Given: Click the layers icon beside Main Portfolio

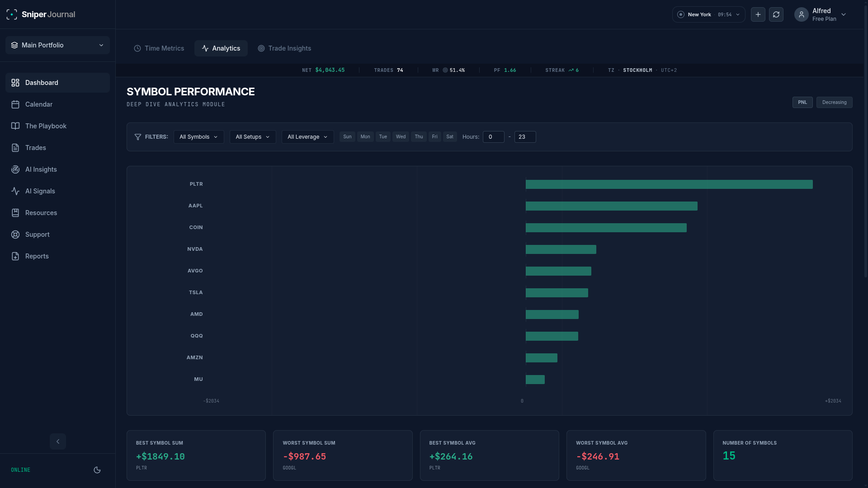Looking at the screenshot, I should (14, 45).
